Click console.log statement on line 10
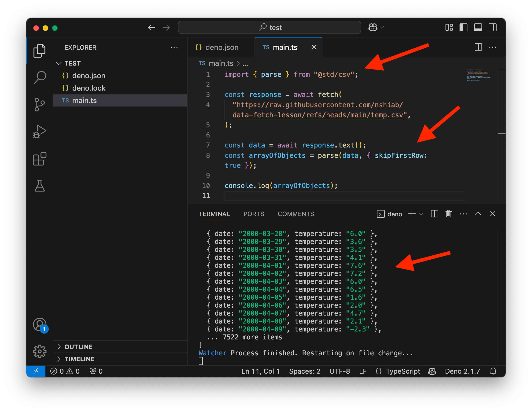Screen dimensions: 532x412 click(281, 186)
